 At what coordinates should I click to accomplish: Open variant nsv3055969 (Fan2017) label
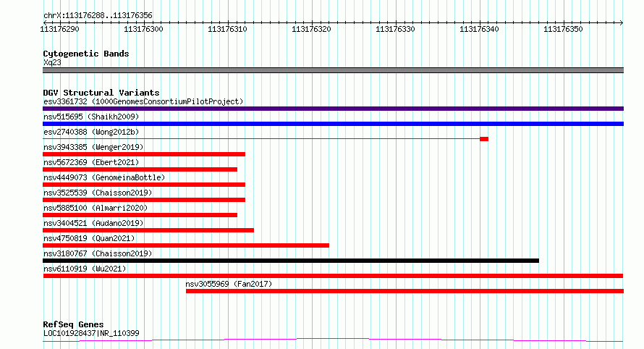[x=229, y=284]
